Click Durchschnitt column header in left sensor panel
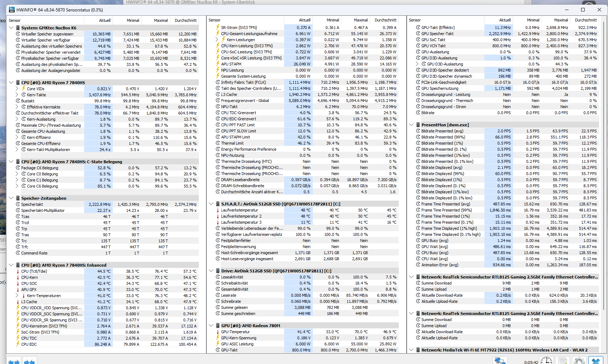Viewport: 608px width, 364px height. pos(185,20)
